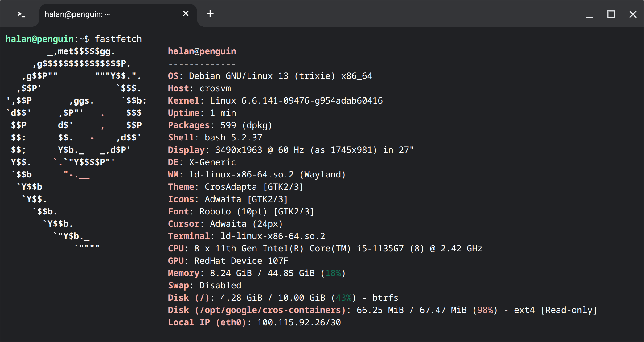Click the OS line Debian GNU/Linux 13

[x=270, y=76]
